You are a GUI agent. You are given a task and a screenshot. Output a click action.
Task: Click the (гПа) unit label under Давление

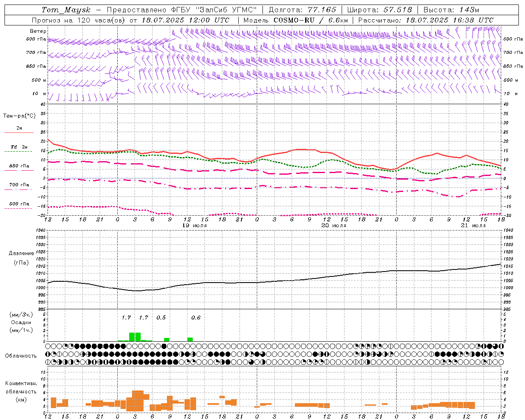pos(21,263)
